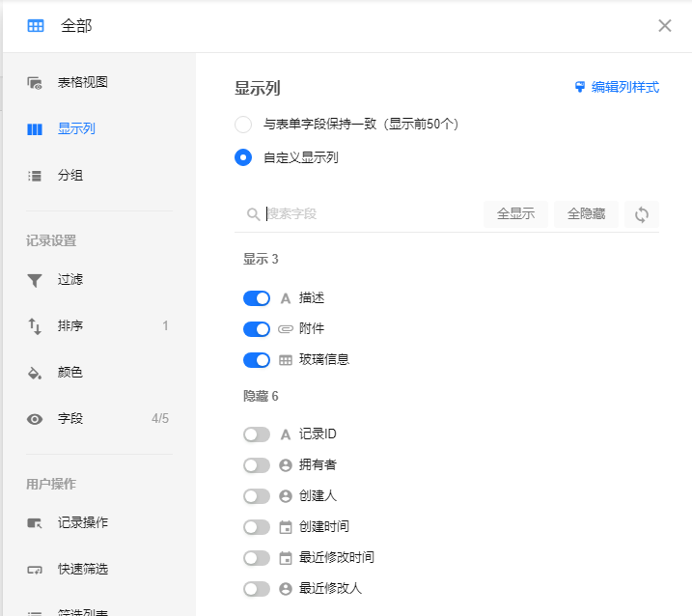Click the search magnifier icon

pos(253,214)
